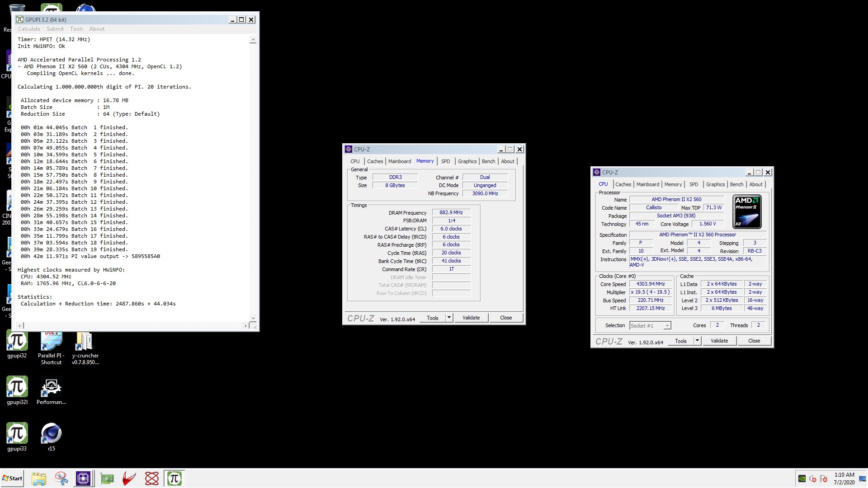
Task: Open the Performan... desktop shortcut
Action: (51, 391)
